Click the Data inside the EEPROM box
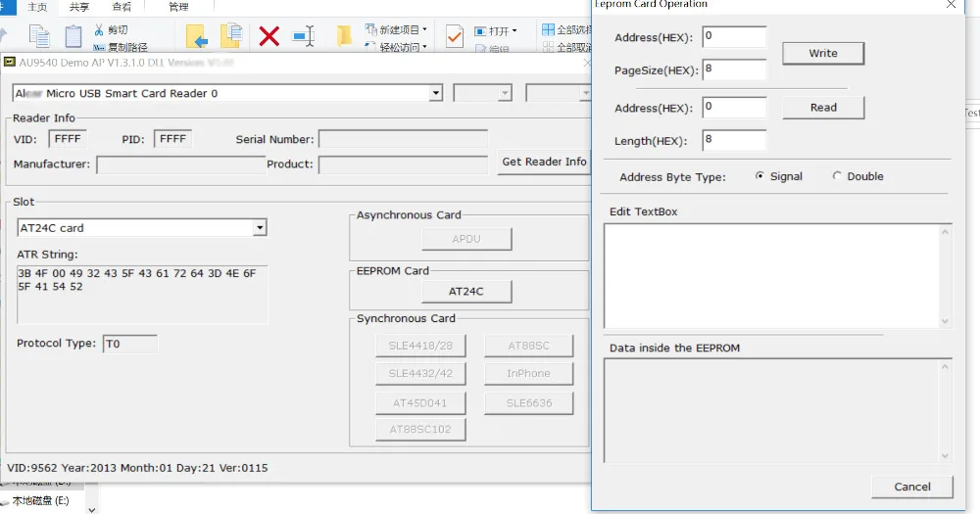Screen dimensions: 980x514 (x=772, y=410)
